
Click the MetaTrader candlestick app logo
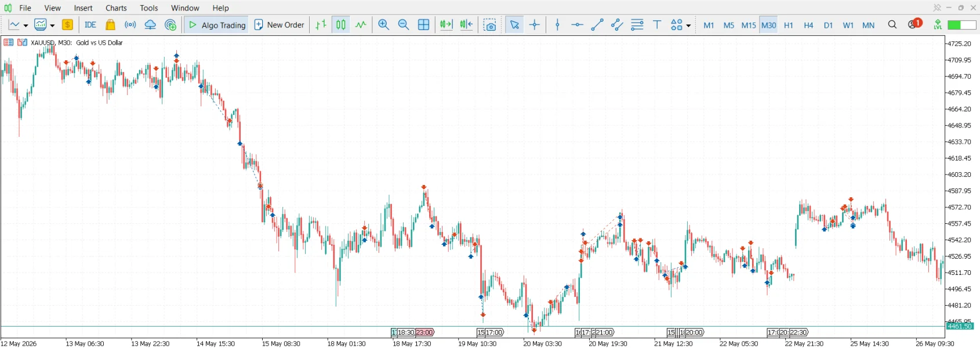coord(8,8)
